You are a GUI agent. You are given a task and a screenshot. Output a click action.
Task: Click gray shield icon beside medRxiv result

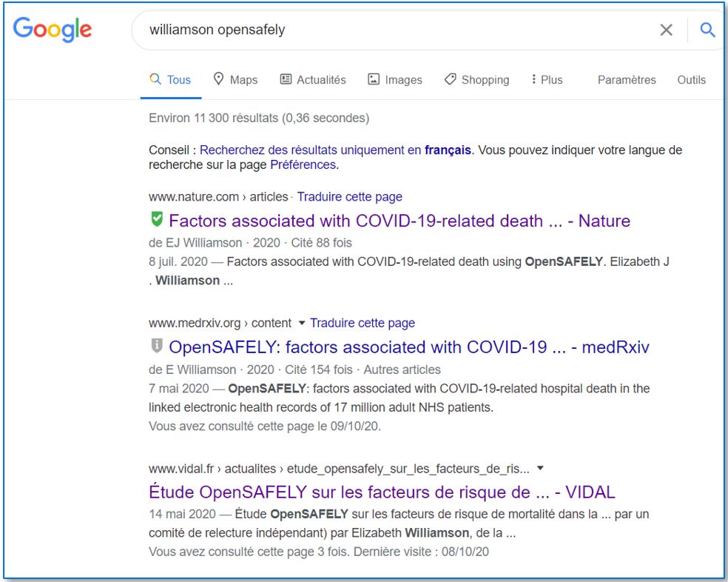[157, 346]
